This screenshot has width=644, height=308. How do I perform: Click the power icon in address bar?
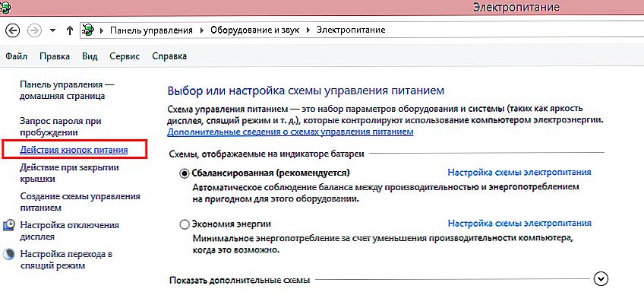point(88,30)
